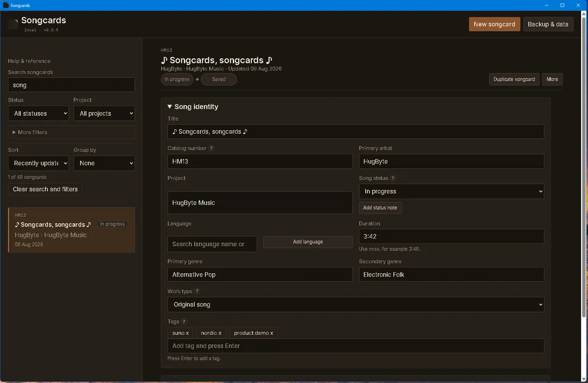
Task: Click the Title input field
Action: pyautogui.click(x=355, y=132)
